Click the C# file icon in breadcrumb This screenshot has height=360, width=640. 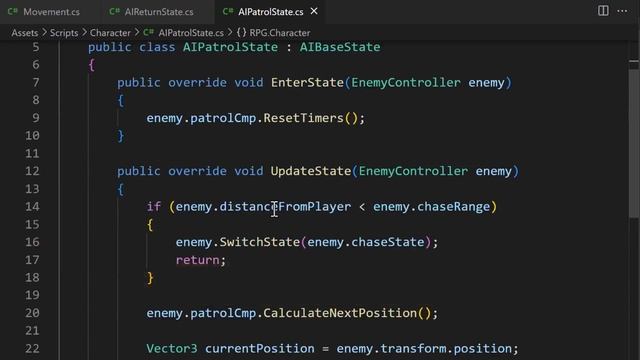pos(148,33)
